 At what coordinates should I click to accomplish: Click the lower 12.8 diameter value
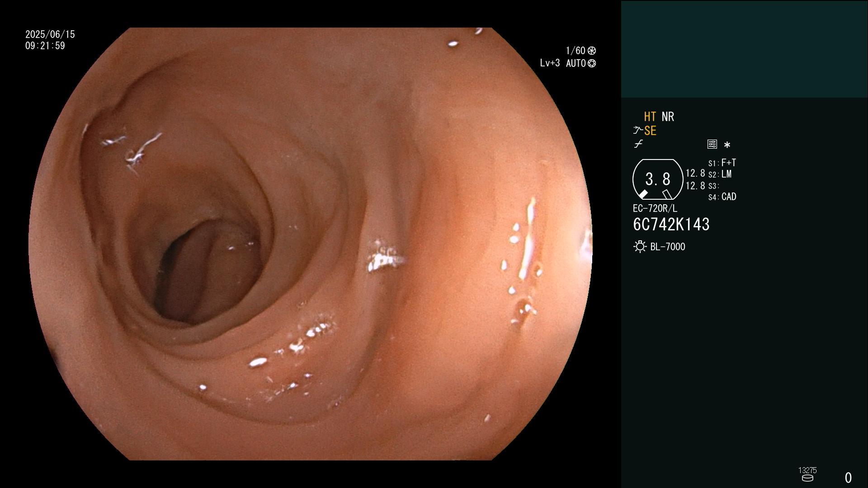click(695, 186)
